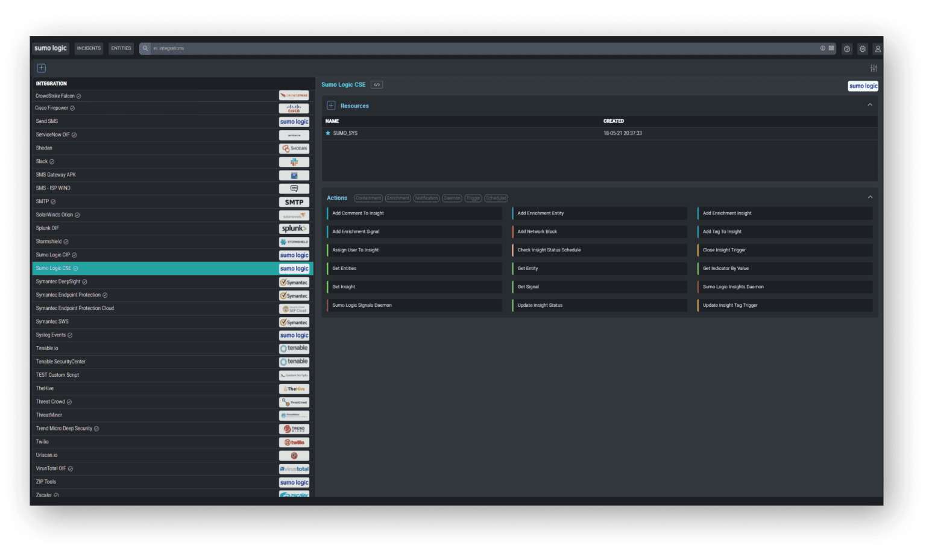Open Add Comment To Insight action
Screen dimensions: 926x560
coord(414,213)
